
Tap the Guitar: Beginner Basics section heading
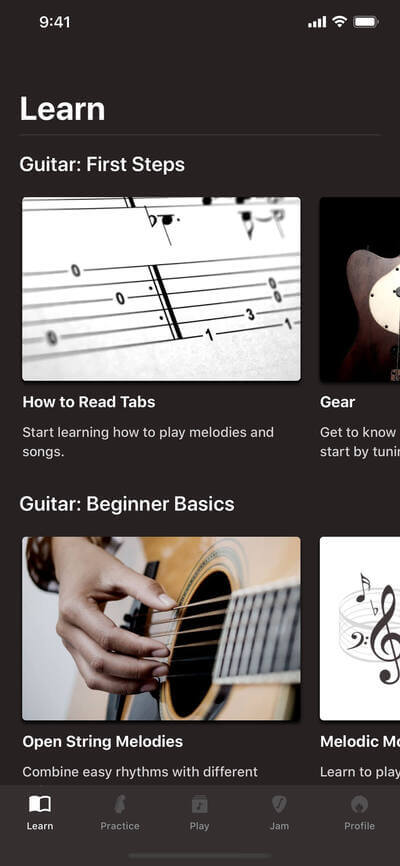coord(127,504)
